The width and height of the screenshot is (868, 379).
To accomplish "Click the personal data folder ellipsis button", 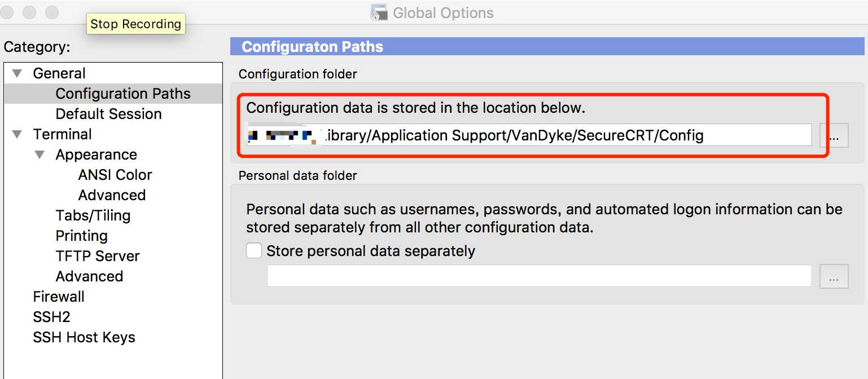I will [834, 276].
